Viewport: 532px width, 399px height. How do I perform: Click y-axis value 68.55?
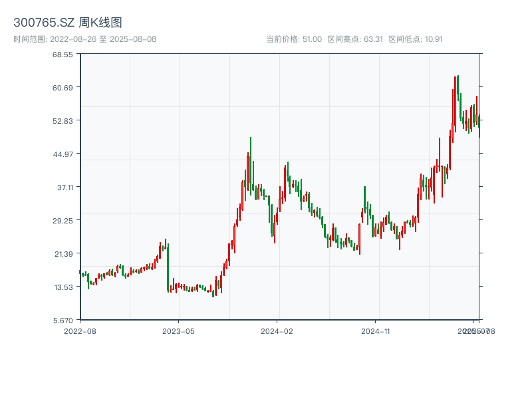tap(63, 55)
